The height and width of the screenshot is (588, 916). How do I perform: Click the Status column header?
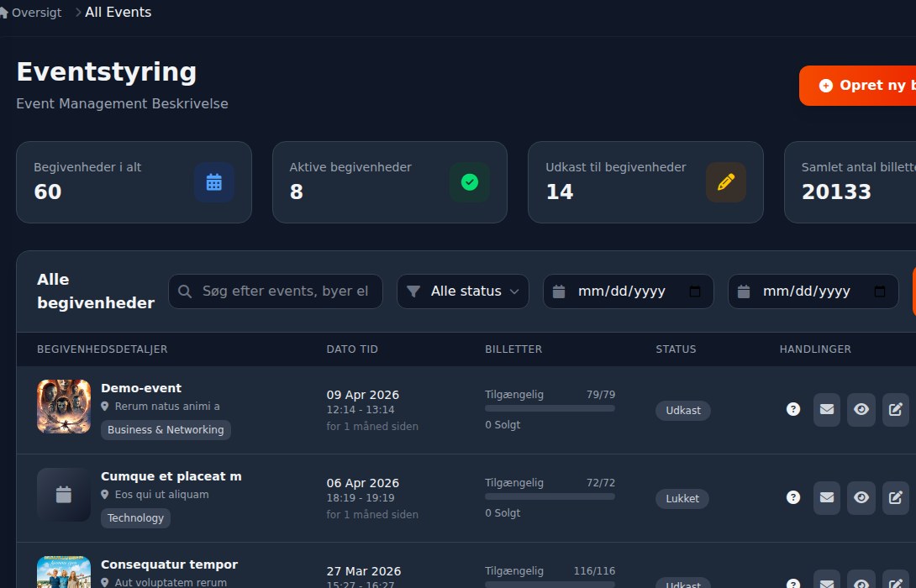coord(676,349)
